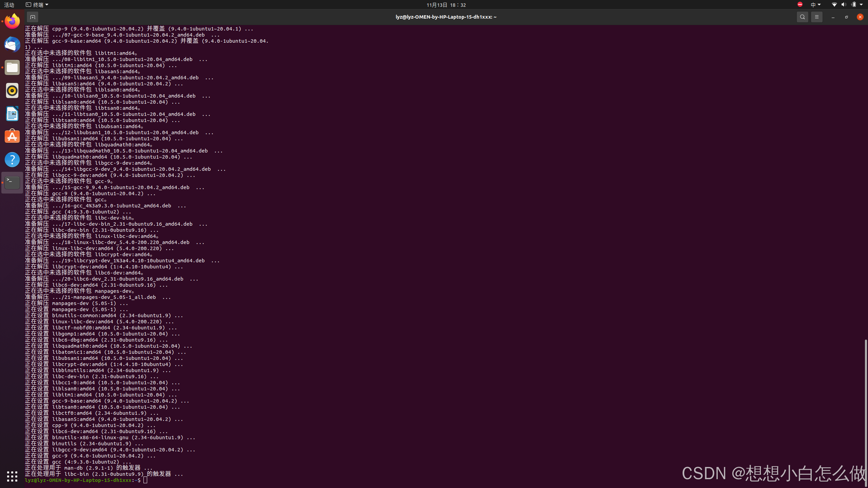
Task: Open the terminal hamburger menu
Action: click(817, 17)
